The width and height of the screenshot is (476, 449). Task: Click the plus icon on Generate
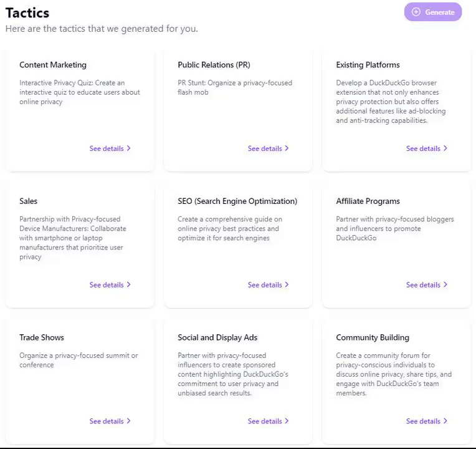[416, 12]
